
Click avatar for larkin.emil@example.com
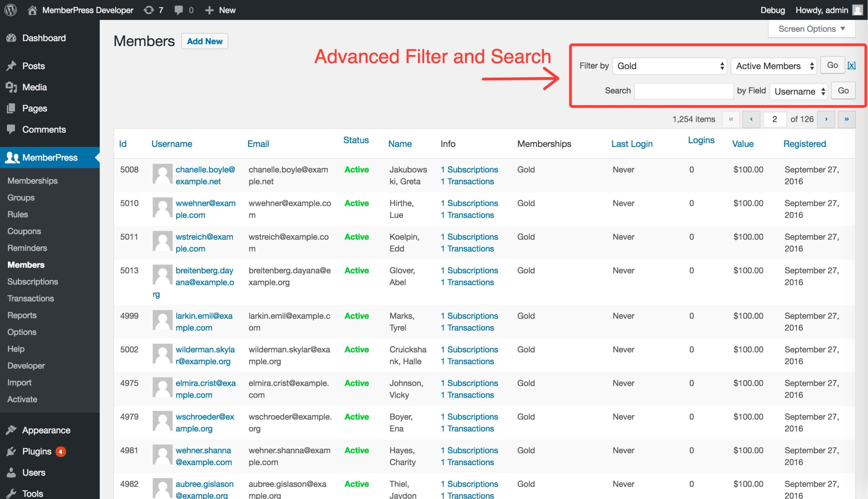coord(162,320)
